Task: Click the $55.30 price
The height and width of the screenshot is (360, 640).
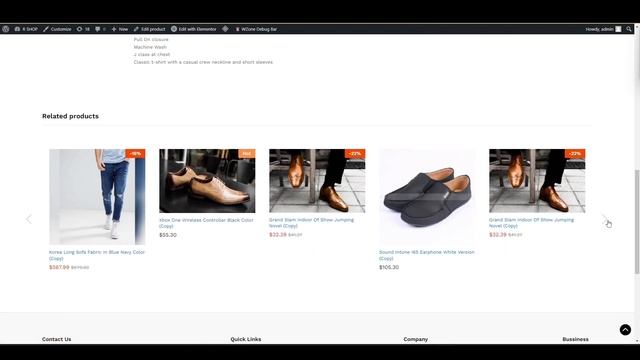Action: point(168,235)
